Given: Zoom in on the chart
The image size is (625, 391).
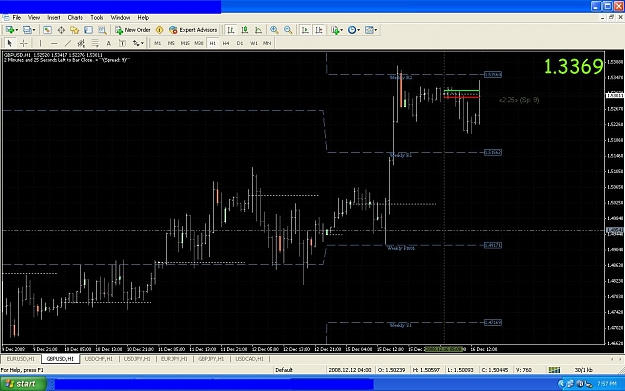Looking at the screenshot, I should [x=274, y=30].
